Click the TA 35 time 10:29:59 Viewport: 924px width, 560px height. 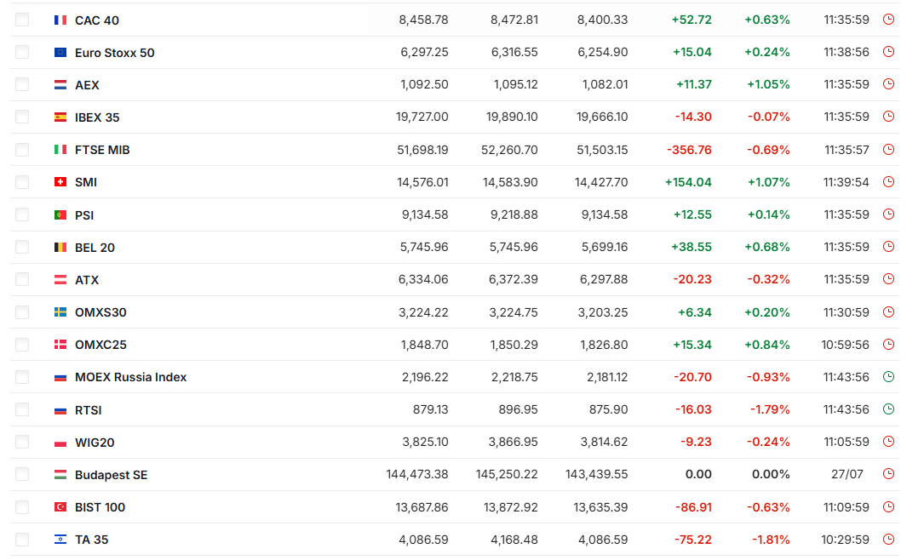coord(845,540)
